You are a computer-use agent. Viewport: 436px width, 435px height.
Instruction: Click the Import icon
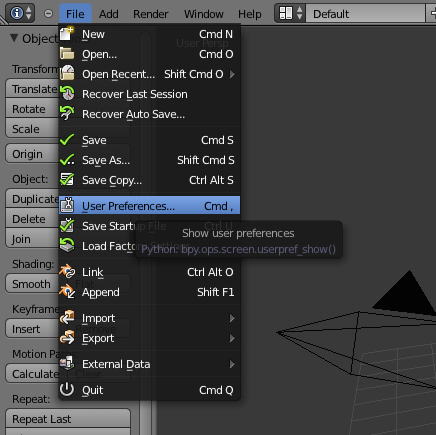click(x=67, y=317)
